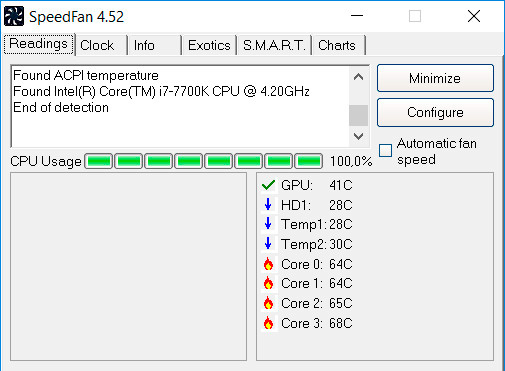Click the CPU Usage green bar
The height and width of the screenshot is (371, 505).
(x=203, y=161)
